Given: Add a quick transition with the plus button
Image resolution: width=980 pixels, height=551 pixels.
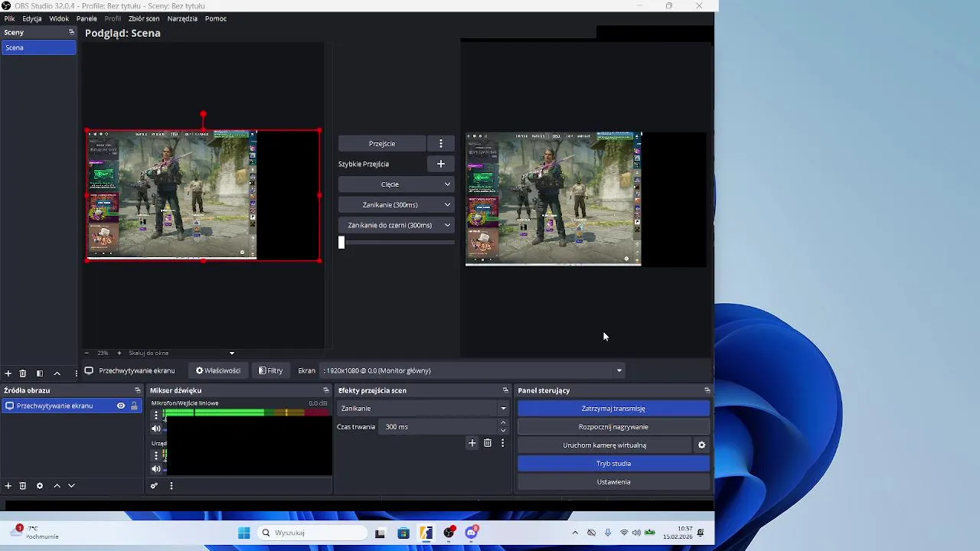Looking at the screenshot, I should (440, 164).
